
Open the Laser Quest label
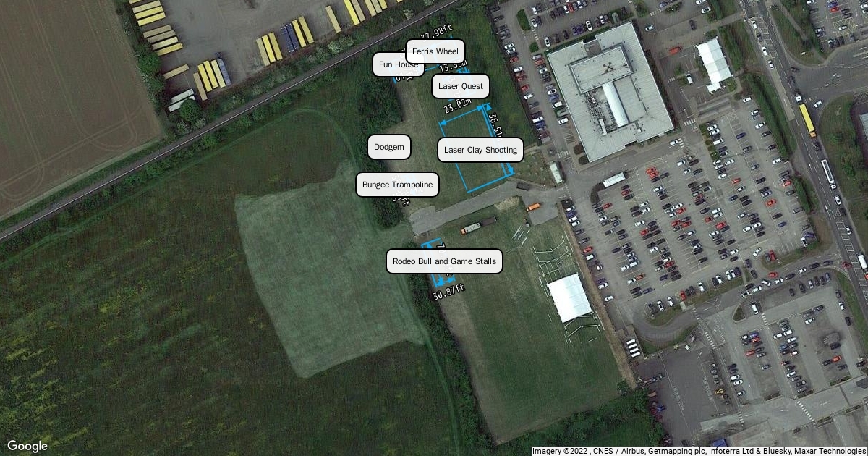click(x=461, y=86)
